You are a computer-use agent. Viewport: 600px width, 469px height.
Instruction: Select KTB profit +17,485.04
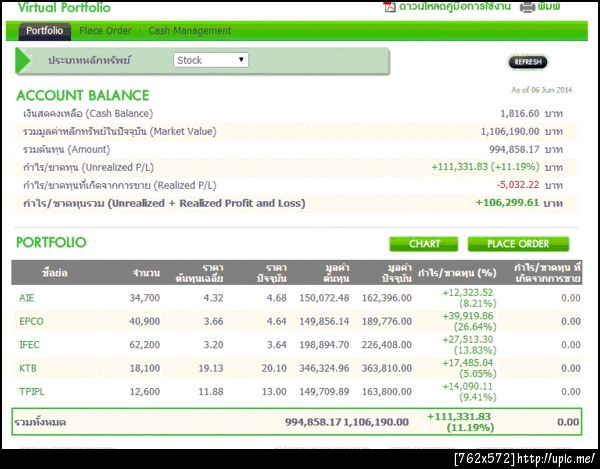click(468, 363)
